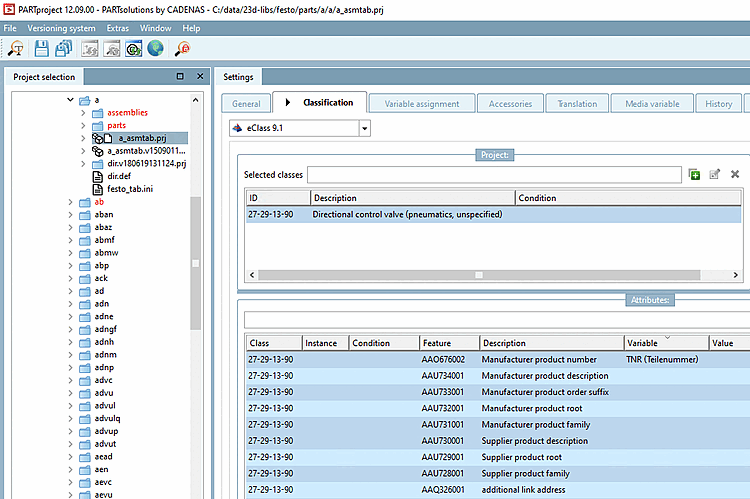This screenshot has height=499, width=750.
Task: Expand the aban folder node
Action: click(x=71, y=214)
